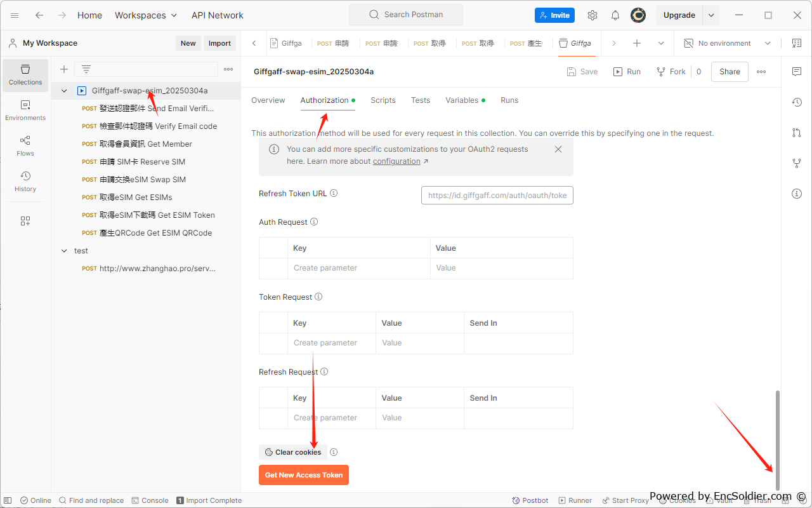
Task: Open collection more actions beside Share
Action: [x=761, y=72]
